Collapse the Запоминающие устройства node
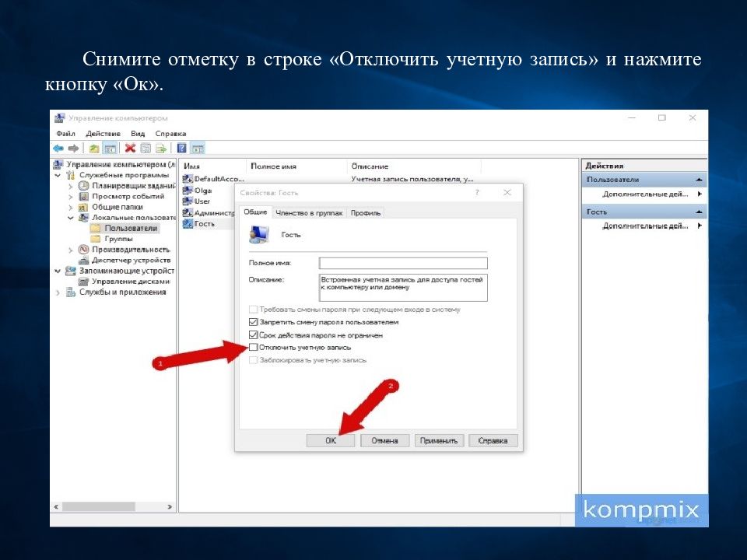The width and height of the screenshot is (747, 560). point(58,271)
